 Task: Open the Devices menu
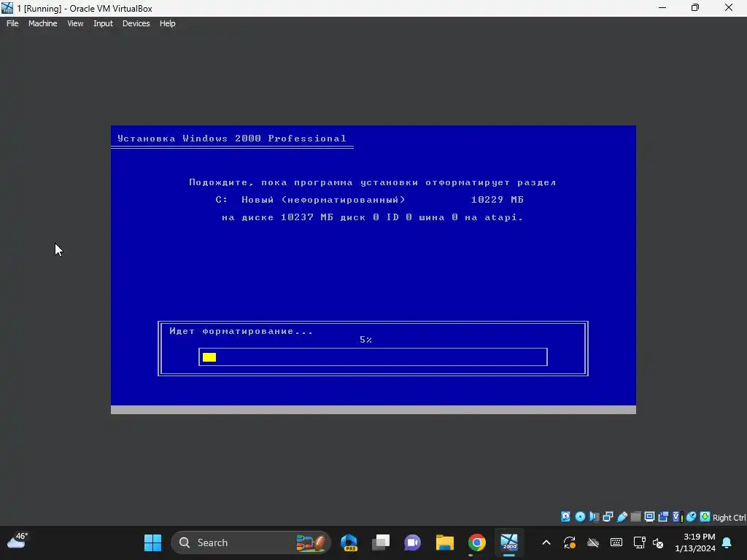pos(136,23)
